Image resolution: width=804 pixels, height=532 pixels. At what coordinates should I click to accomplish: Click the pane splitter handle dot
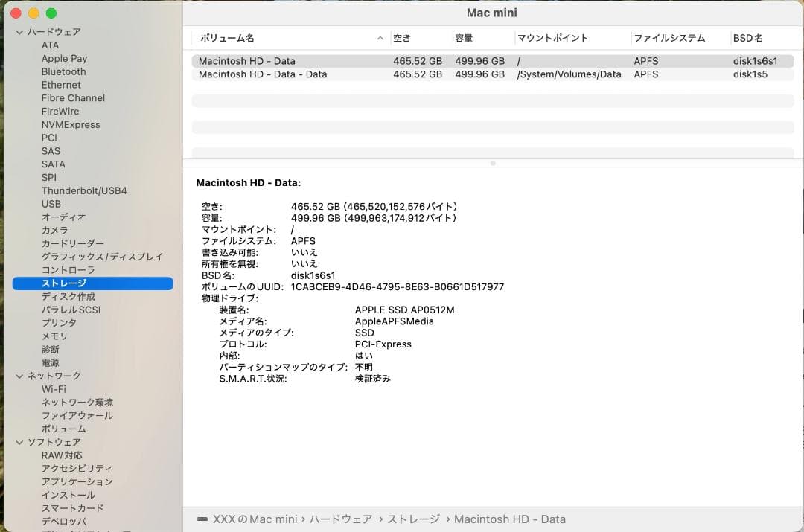[493, 163]
